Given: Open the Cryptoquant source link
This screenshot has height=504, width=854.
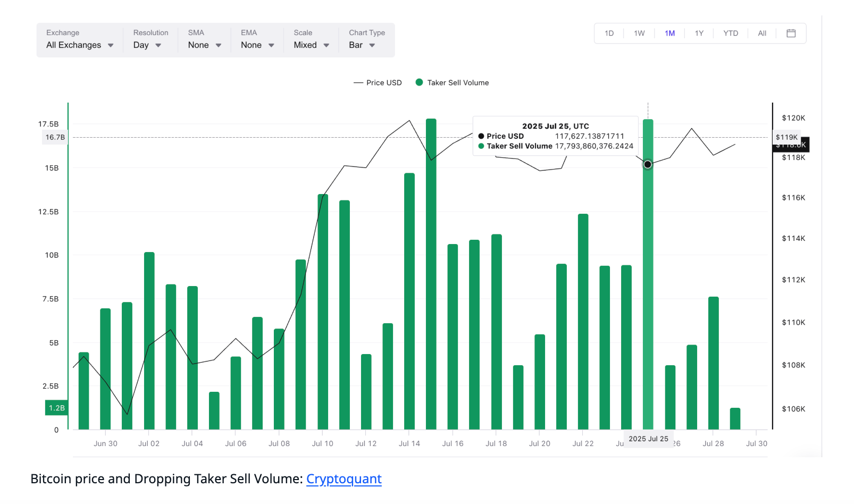Looking at the screenshot, I should [344, 479].
